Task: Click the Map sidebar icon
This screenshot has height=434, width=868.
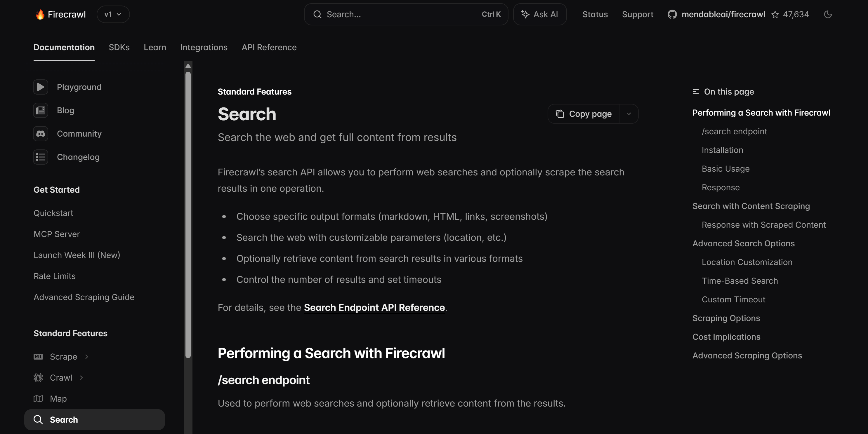Action: [x=38, y=399]
